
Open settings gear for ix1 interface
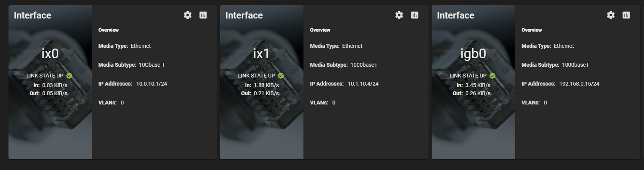399,15
